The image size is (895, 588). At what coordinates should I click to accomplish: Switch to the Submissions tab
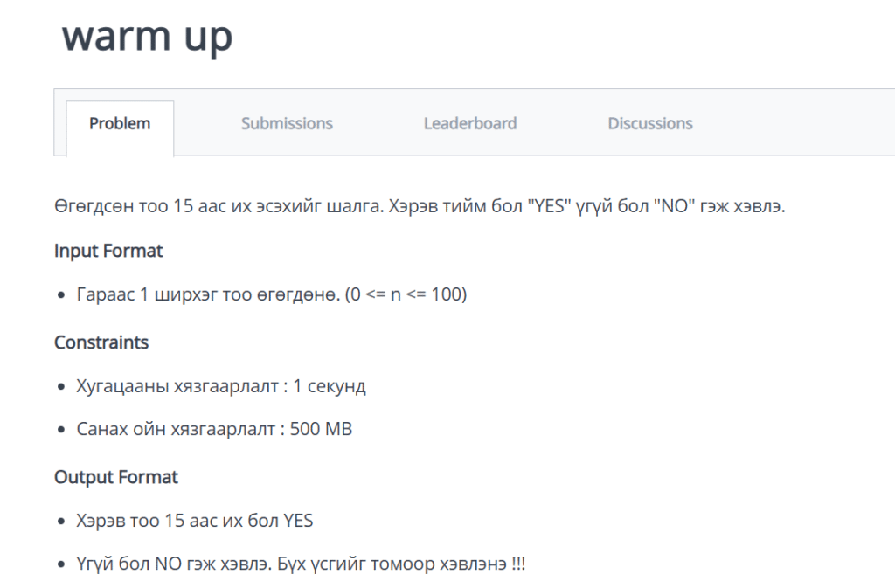(287, 124)
